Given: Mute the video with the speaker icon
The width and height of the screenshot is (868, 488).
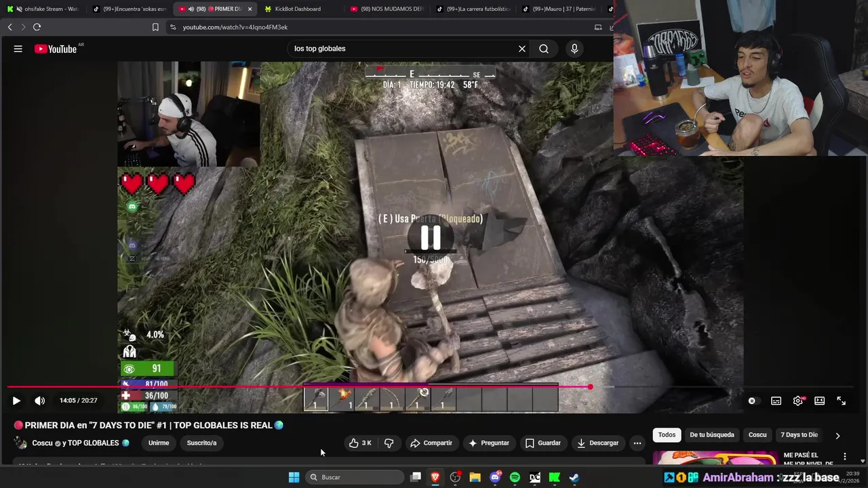Looking at the screenshot, I should pyautogui.click(x=40, y=401).
